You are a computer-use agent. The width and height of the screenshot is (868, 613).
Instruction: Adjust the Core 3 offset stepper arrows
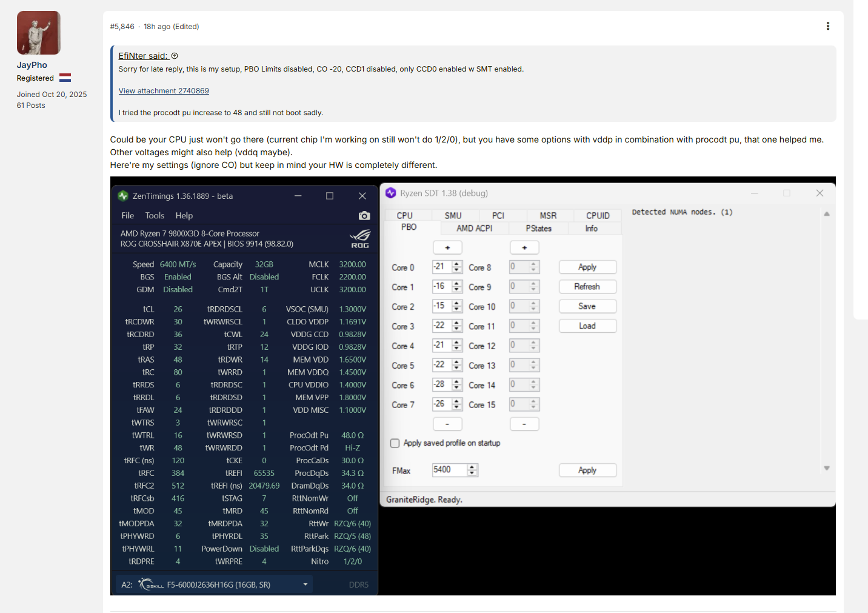[457, 326]
